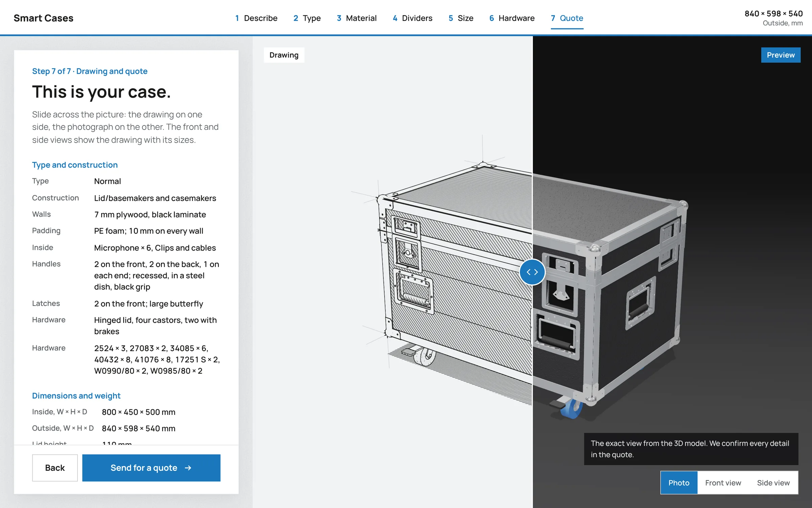Screen dimensions: 812x508
Task: Click the Preview label badge
Action: point(781,55)
